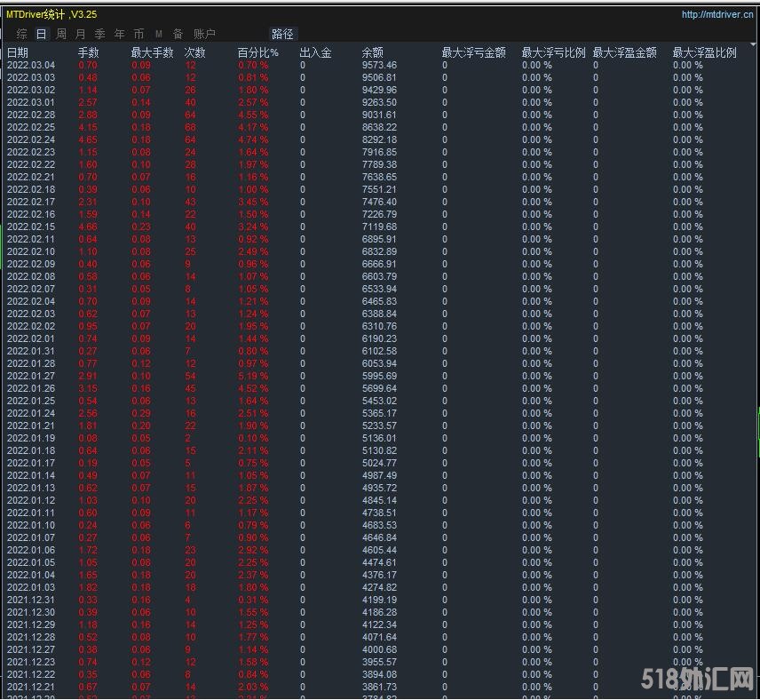The width and height of the screenshot is (760, 700).
Task: Click the 路径 path button
Action: [282, 34]
